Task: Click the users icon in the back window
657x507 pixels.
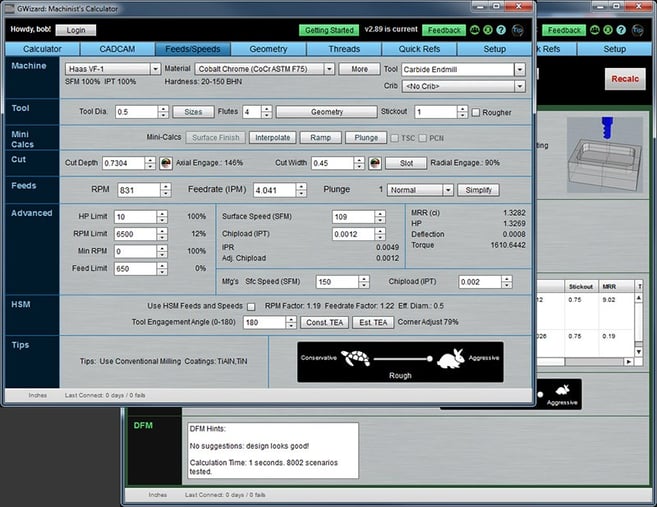Action: (x=595, y=30)
